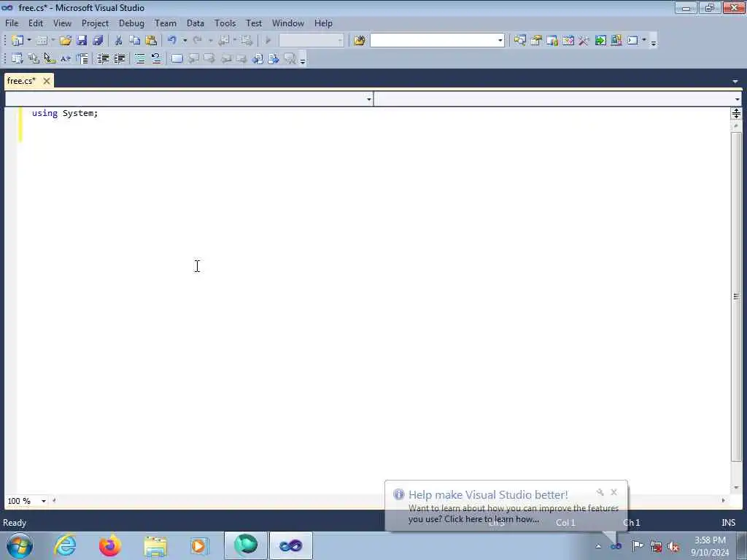Uncomment the selected lines icon

tap(156, 58)
